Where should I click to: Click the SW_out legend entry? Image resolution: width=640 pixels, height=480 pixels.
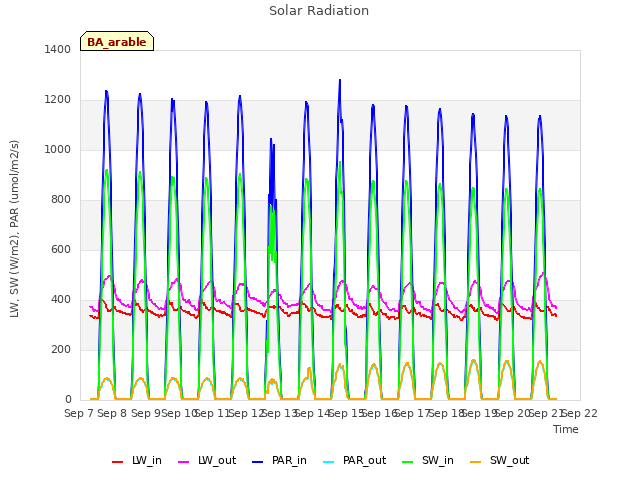[x=500, y=461]
